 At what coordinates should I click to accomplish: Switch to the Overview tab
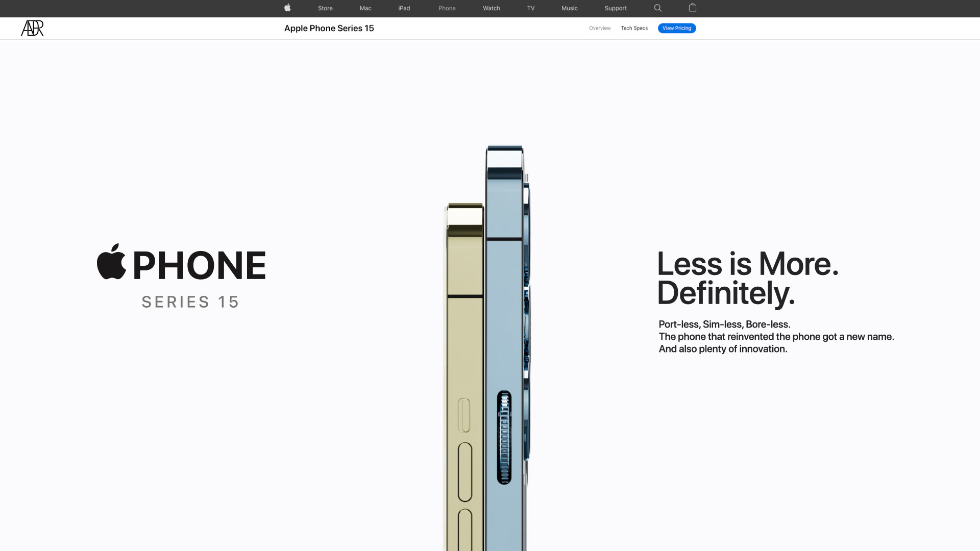tap(599, 28)
